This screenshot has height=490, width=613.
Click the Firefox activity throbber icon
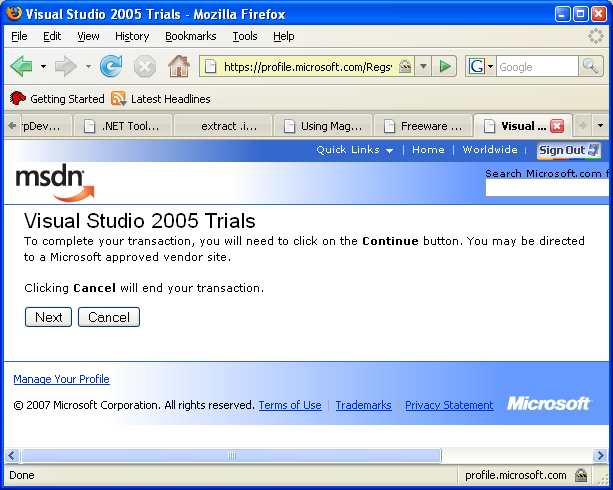595,36
